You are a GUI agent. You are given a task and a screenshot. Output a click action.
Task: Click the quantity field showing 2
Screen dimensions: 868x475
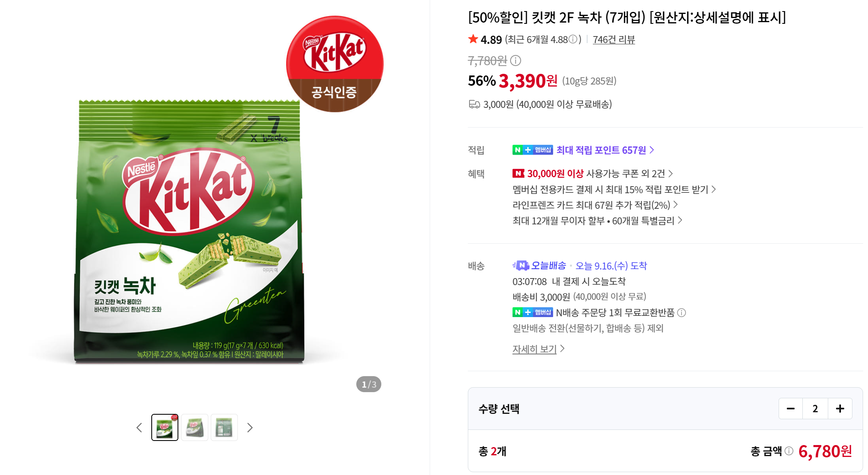[816, 409]
